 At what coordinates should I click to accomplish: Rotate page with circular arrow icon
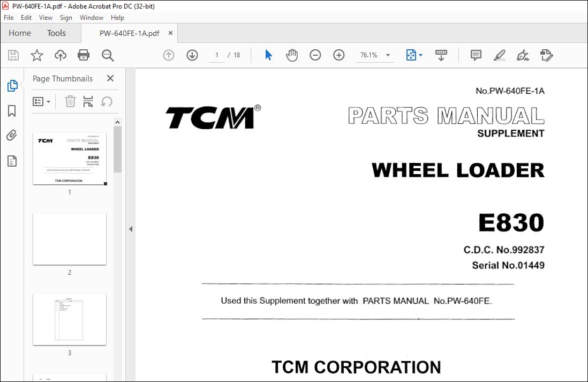coord(107,101)
